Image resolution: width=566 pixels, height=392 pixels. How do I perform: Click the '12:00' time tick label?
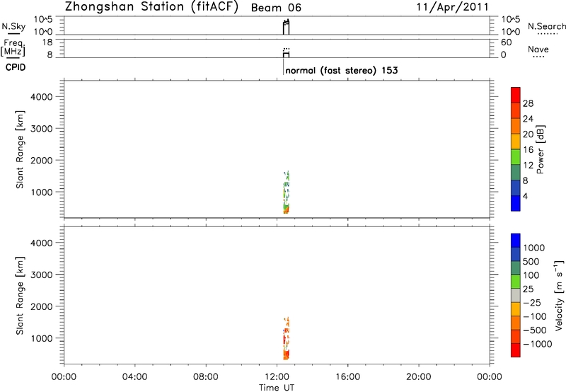[x=277, y=377]
